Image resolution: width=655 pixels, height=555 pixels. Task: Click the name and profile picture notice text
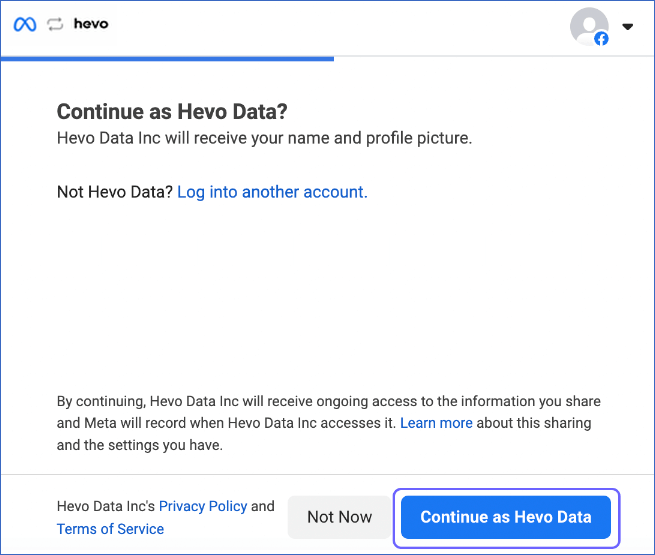tap(264, 138)
